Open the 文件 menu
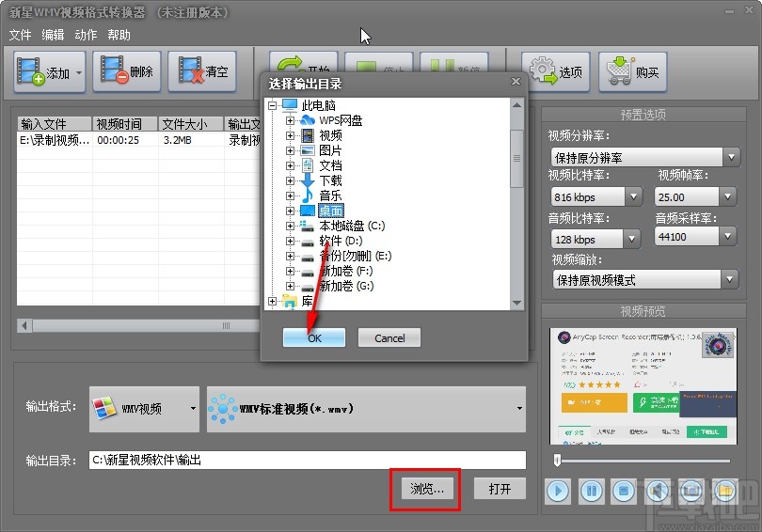 pyautogui.click(x=20, y=35)
